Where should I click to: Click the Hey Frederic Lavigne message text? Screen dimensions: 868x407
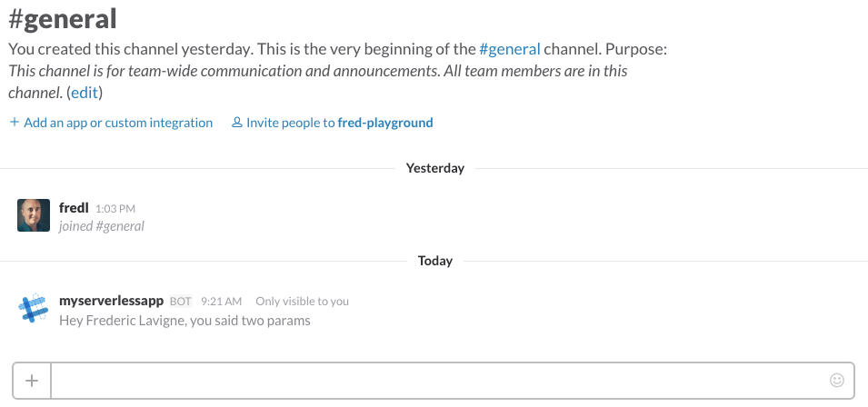coord(185,320)
